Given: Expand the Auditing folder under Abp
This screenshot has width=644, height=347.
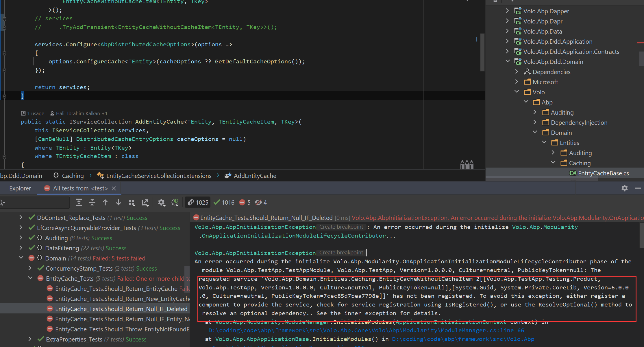Looking at the screenshot, I should click(x=535, y=112).
